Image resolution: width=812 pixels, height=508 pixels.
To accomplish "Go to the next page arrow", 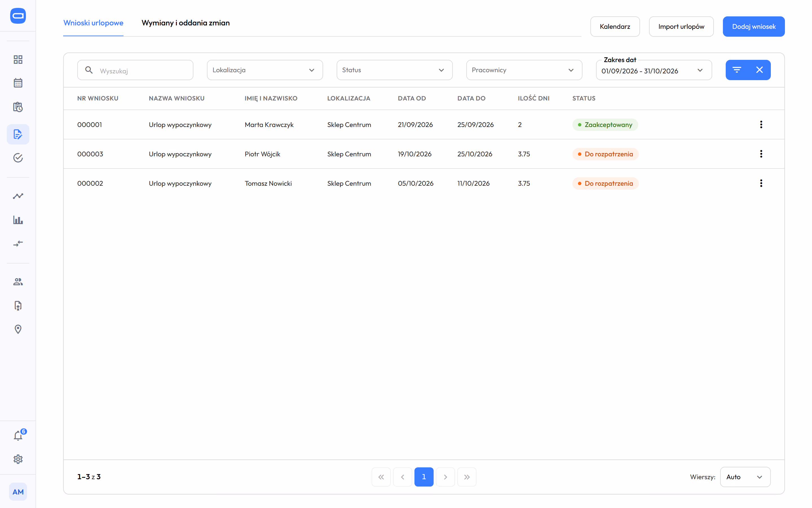I will [x=445, y=477].
